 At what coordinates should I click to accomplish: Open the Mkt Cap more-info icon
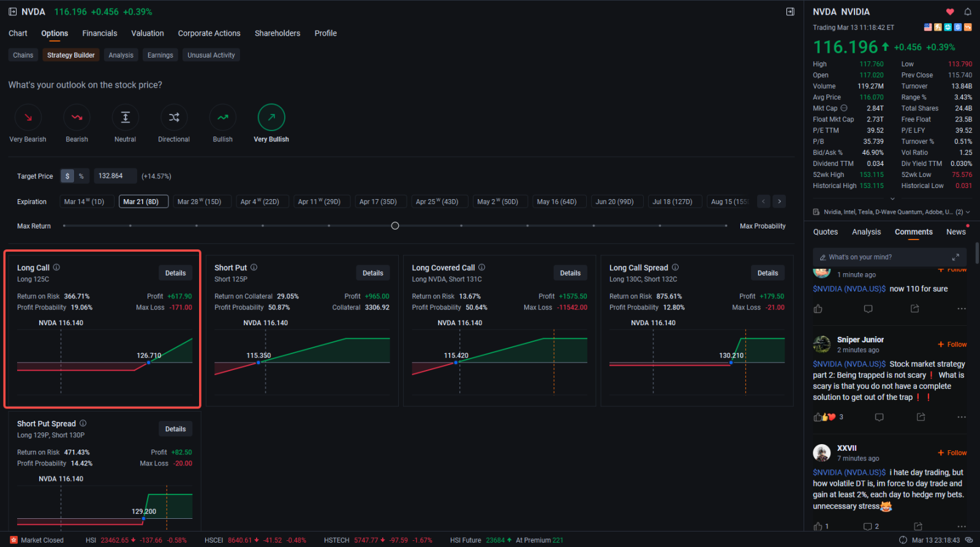pos(844,108)
